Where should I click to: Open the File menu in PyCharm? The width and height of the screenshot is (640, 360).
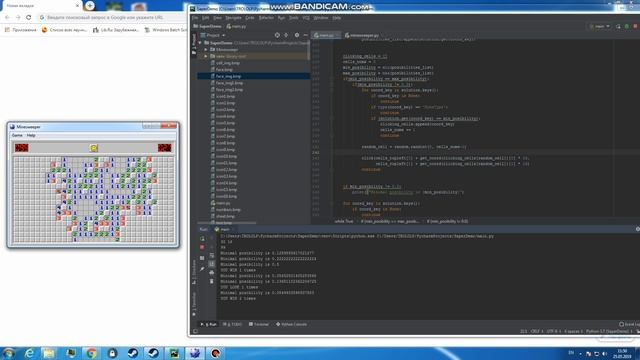[x=195, y=18]
